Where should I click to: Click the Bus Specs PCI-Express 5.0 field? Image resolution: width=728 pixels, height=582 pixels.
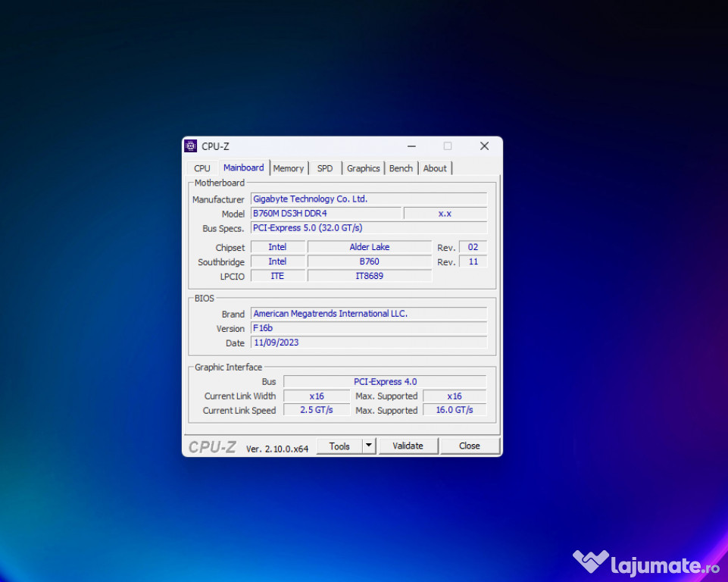(x=368, y=228)
